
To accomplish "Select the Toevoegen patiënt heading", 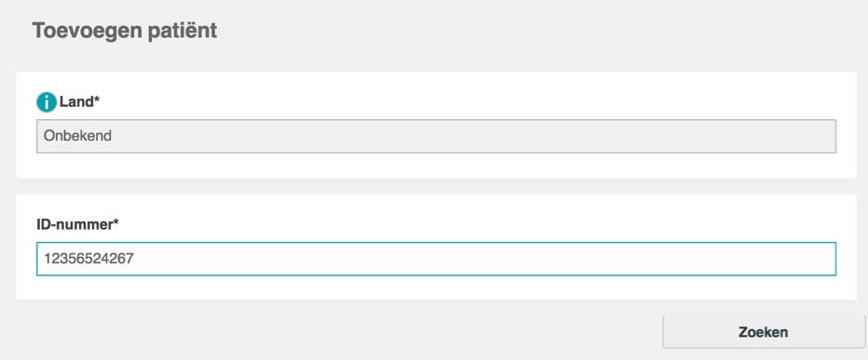I will click(x=125, y=31).
